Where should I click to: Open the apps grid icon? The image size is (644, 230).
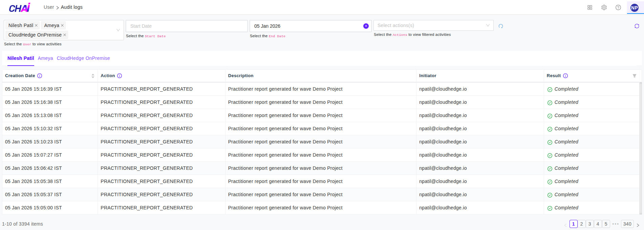[x=589, y=7]
